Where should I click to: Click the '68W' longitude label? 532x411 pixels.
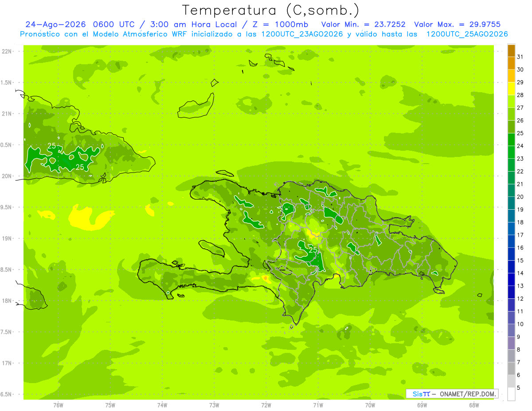coord(474,405)
